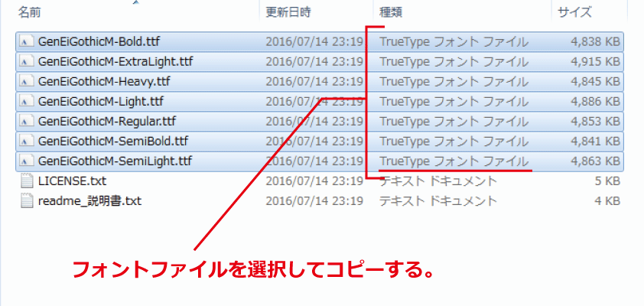Image resolution: width=644 pixels, height=306 pixels.
Task: Sort files by 更新日時 column header
Action: [288, 12]
